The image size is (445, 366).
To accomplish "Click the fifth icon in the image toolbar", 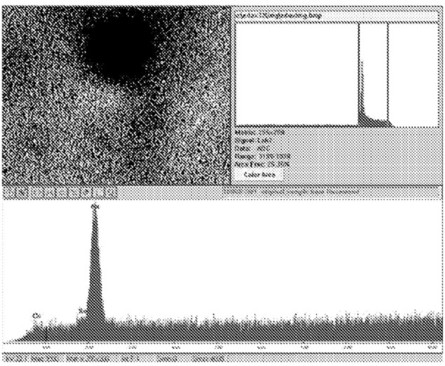I will pyautogui.click(x=62, y=192).
